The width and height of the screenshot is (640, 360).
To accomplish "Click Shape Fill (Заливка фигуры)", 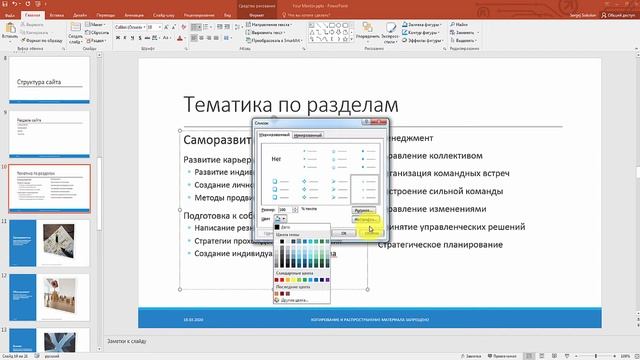I will (422, 24).
